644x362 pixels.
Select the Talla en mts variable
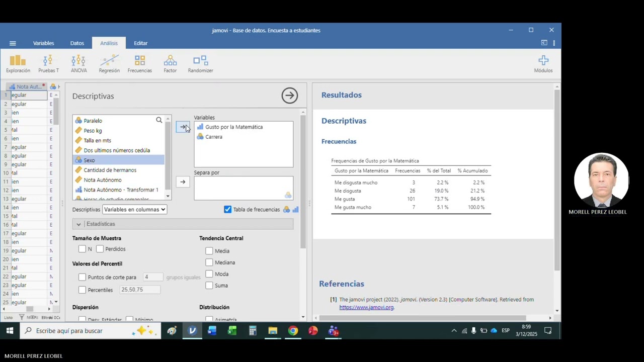pyautogui.click(x=119, y=140)
